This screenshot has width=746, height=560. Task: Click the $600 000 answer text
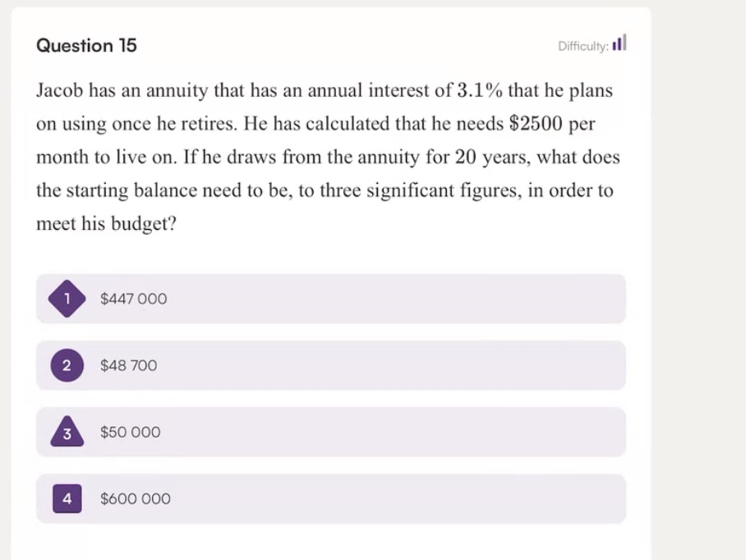135,498
